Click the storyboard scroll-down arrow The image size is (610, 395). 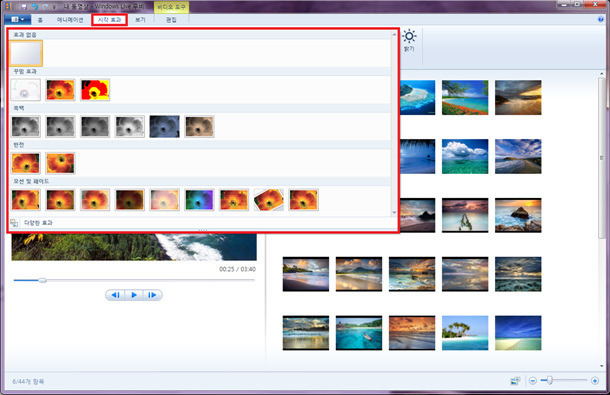pos(602,366)
